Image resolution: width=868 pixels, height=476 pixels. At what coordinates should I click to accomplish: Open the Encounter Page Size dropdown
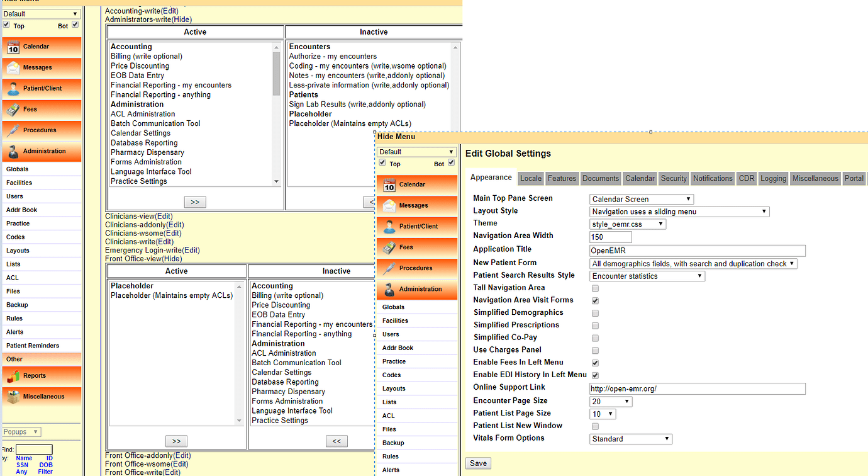(610, 401)
